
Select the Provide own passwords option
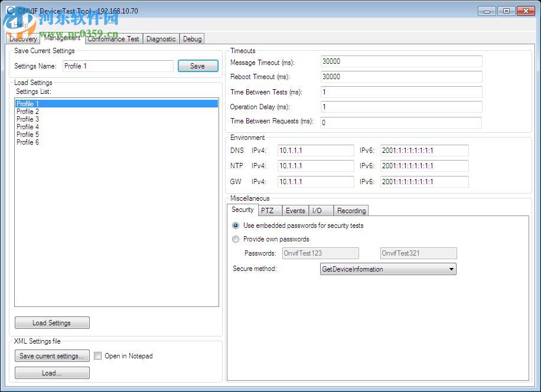pyautogui.click(x=236, y=239)
